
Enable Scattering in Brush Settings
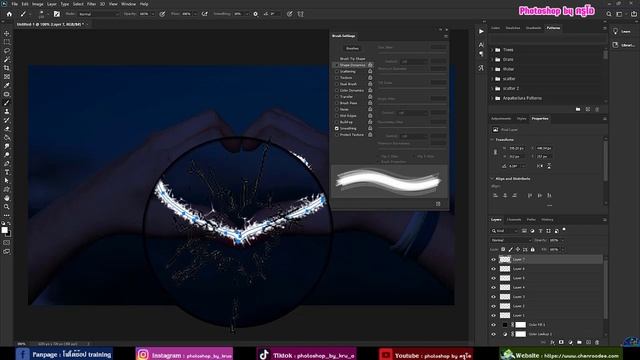click(337, 71)
